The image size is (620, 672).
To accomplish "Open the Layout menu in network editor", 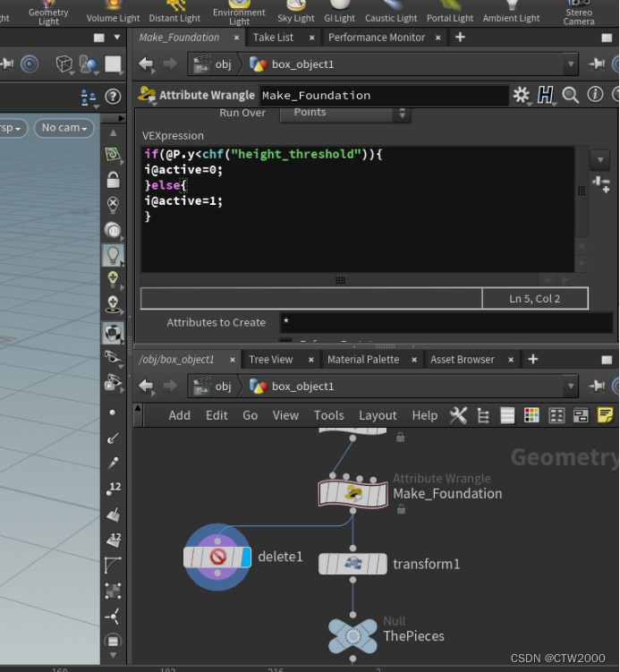I will (x=378, y=415).
